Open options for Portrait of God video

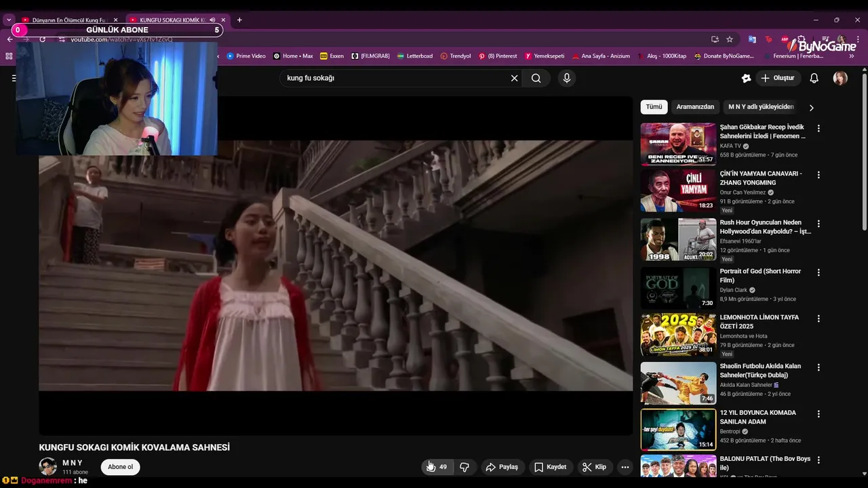tap(818, 272)
